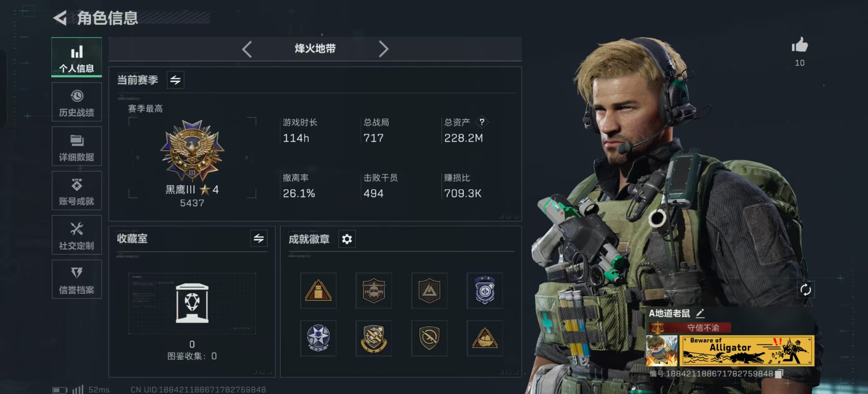
Task: Open the collection room display case
Action: click(x=192, y=303)
